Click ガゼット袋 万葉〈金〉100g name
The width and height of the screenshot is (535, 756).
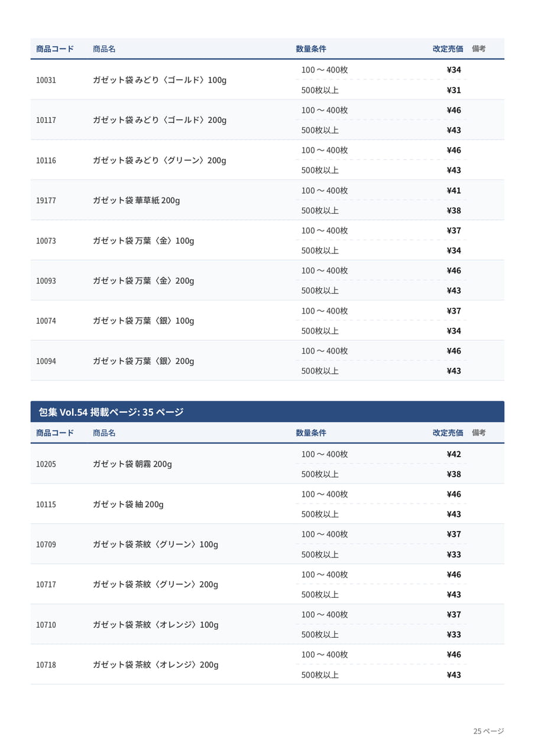pyautogui.click(x=143, y=240)
